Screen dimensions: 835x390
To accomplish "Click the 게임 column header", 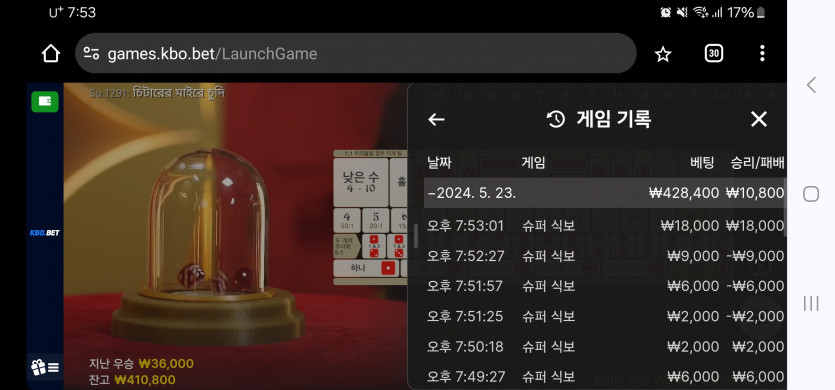I will tap(534, 163).
